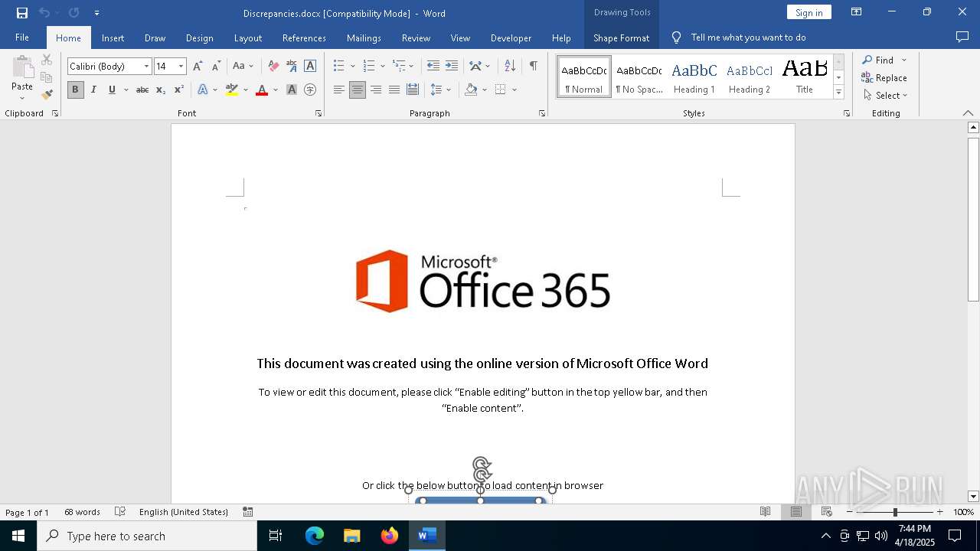
Task: Toggle Underline formatting
Action: click(112, 90)
